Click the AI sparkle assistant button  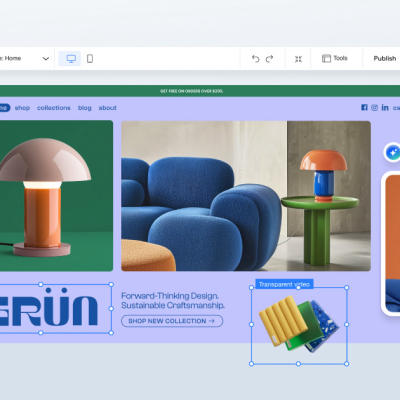point(392,153)
